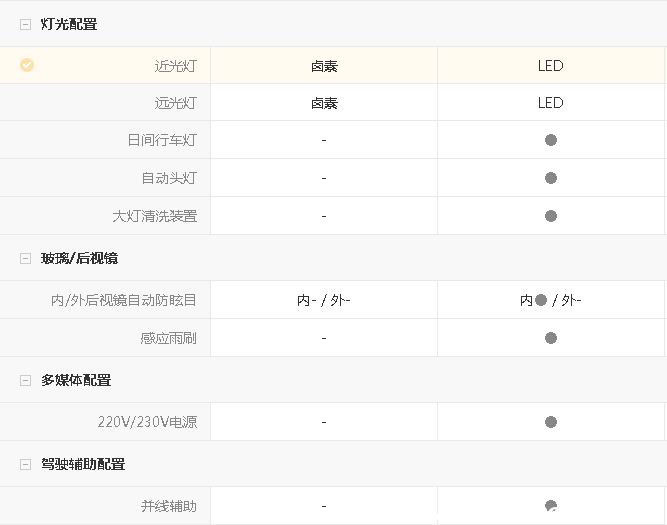Select the 近光灯 row label
Screen dimensions: 667x525
(x=175, y=66)
